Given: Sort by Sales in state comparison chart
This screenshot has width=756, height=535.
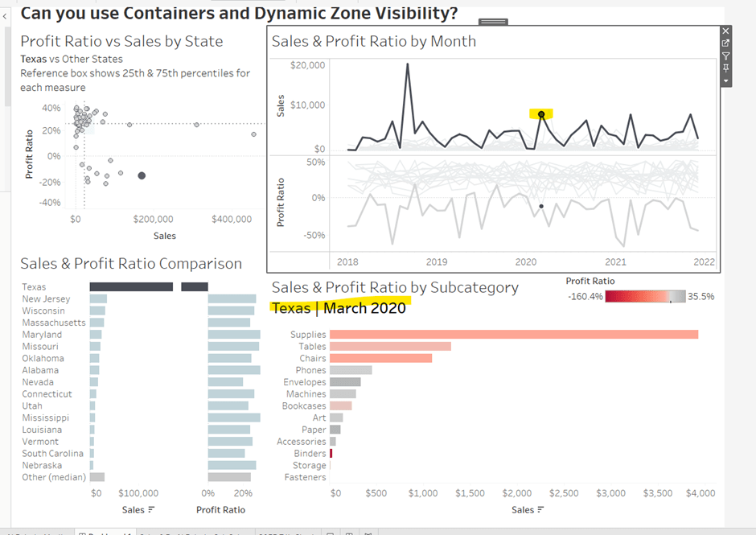Looking at the screenshot, I should [151, 510].
